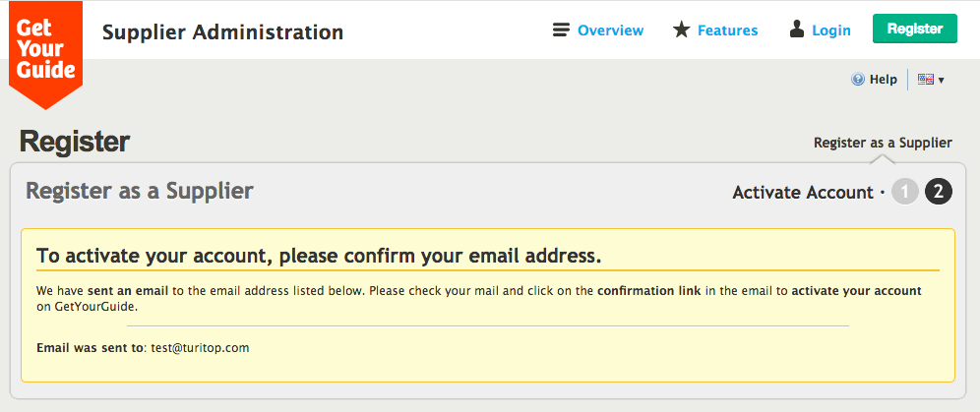
Task: Click the Login person icon
Action: (x=797, y=30)
